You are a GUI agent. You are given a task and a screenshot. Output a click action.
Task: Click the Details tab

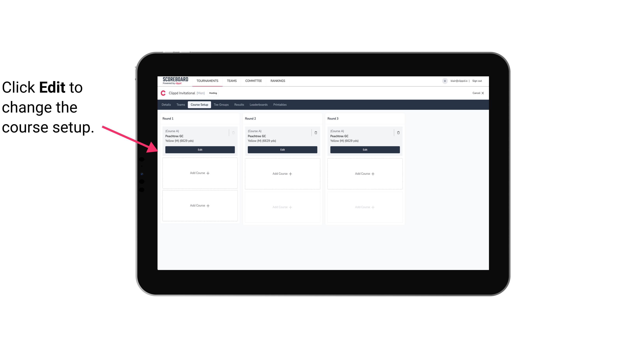coord(167,104)
